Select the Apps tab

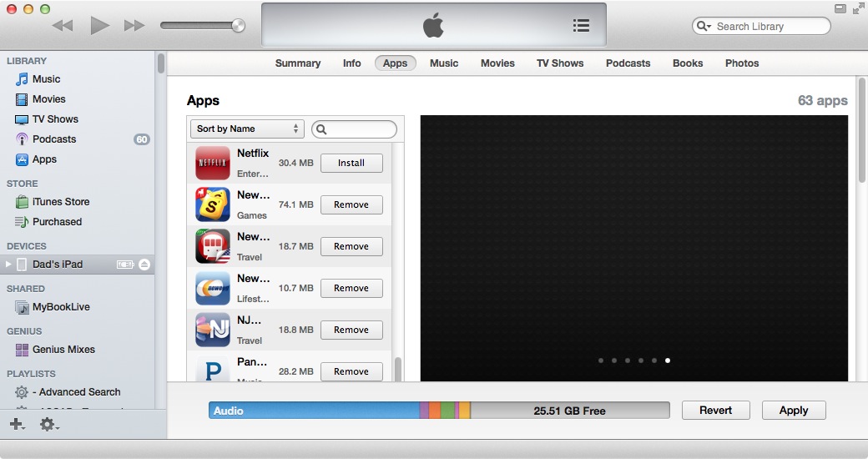pos(396,63)
